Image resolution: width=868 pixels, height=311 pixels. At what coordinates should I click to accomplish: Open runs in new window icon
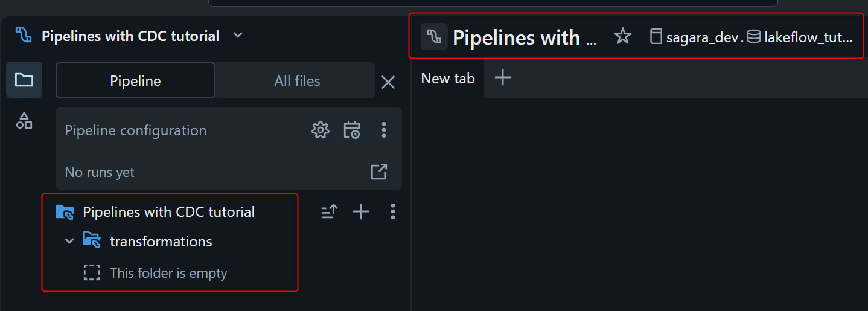(x=378, y=172)
